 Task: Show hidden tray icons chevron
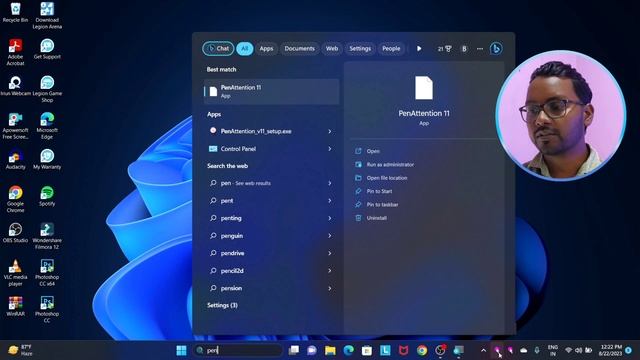click(483, 350)
